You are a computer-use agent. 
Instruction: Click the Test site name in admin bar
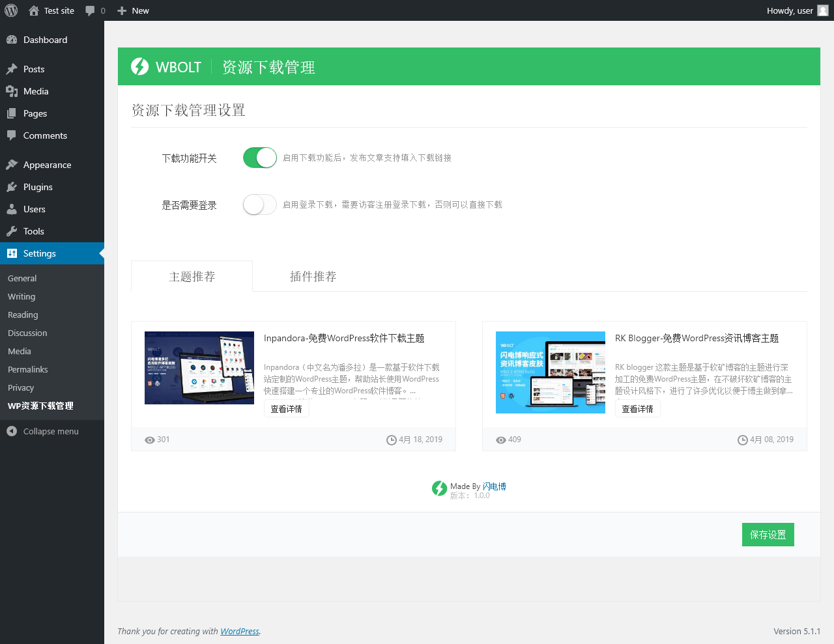click(x=59, y=10)
